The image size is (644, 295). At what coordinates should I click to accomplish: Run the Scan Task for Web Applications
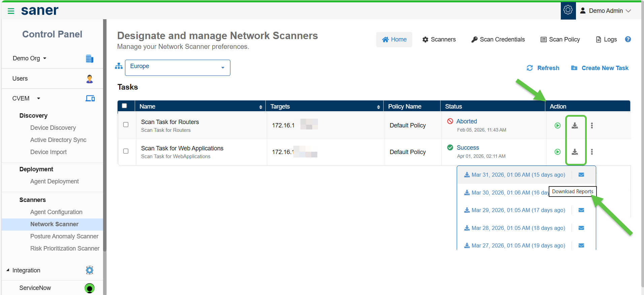tap(557, 152)
